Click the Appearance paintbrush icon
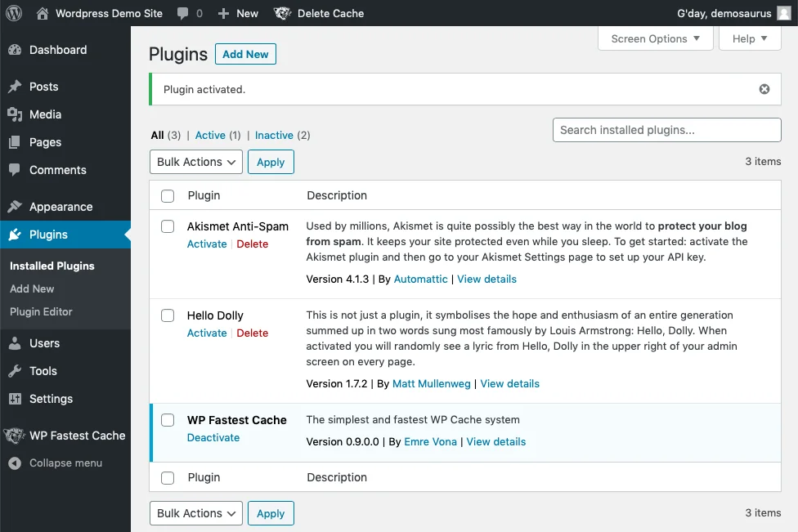The image size is (798, 532). pyautogui.click(x=15, y=207)
